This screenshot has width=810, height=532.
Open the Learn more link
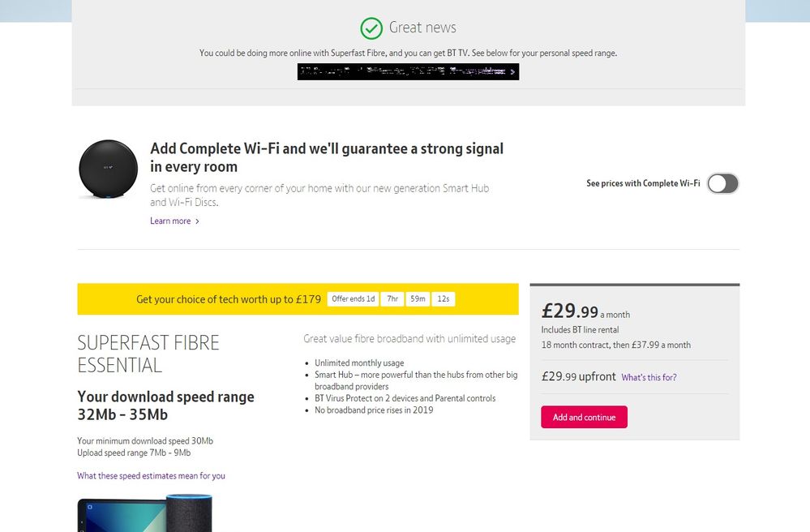tap(170, 221)
